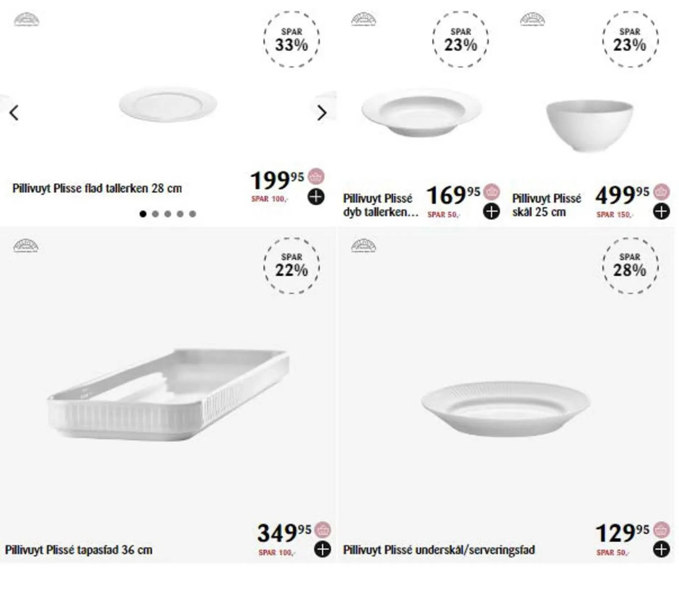
Task: Click the pink basket icon beside price 199,95
Action: [x=316, y=176]
